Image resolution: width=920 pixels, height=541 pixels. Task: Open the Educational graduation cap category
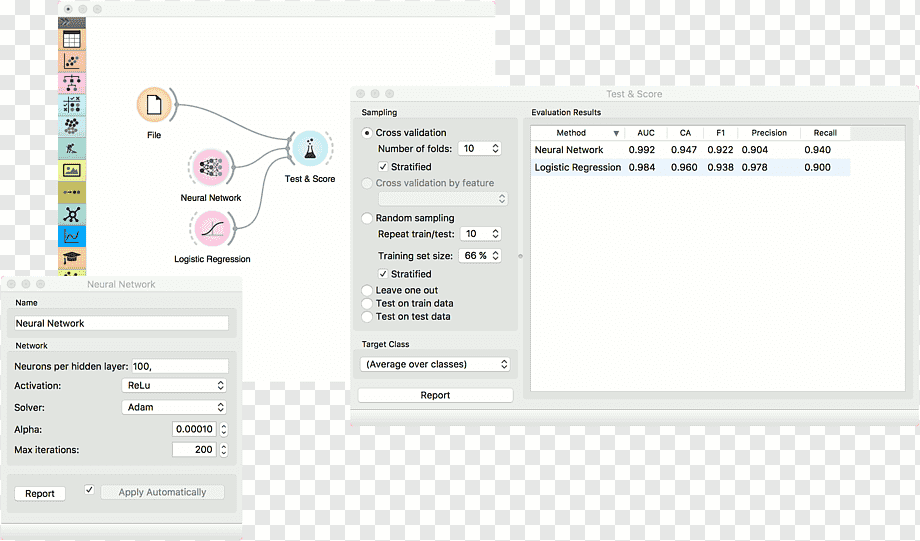(72, 258)
